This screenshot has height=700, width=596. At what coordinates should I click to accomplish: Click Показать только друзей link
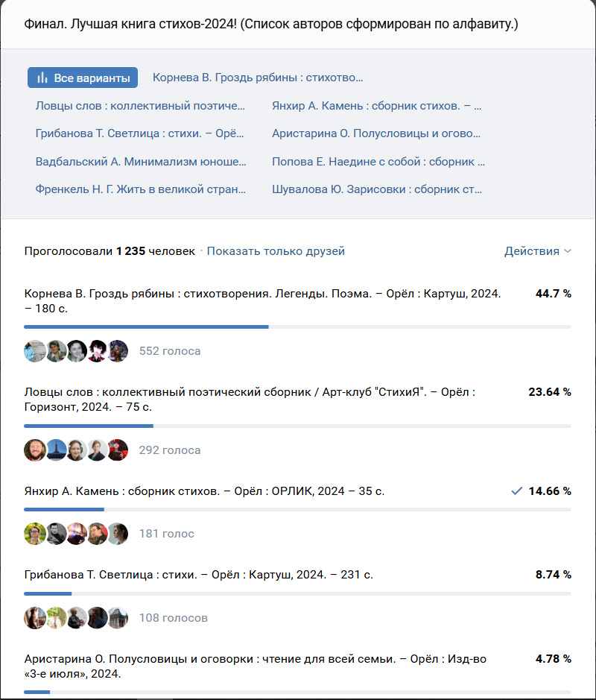[276, 251]
